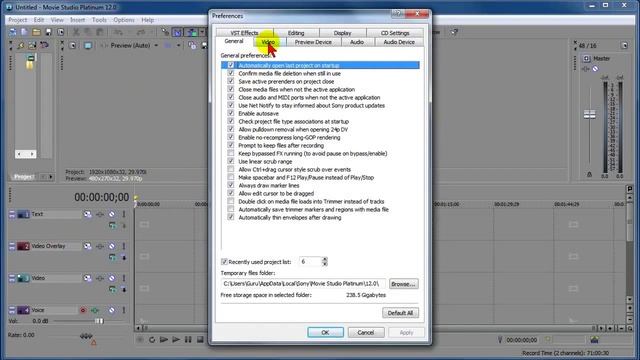
Task: Arm the Voice track for record
Action: (83, 310)
